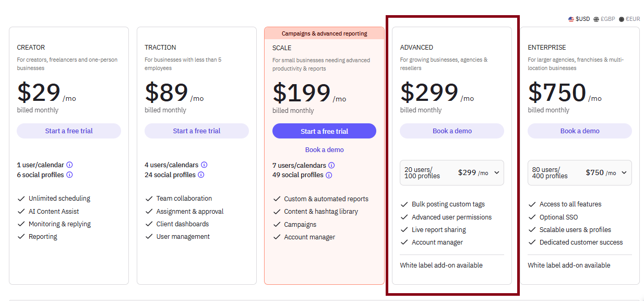Click the checkmark beside Unlimited scheduling

(x=21, y=199)
